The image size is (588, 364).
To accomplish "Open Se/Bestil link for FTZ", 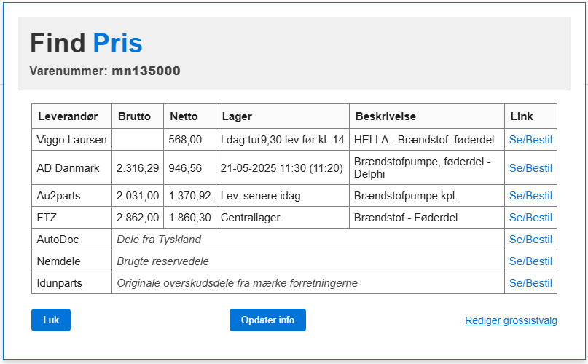I will tap(530, 218).
